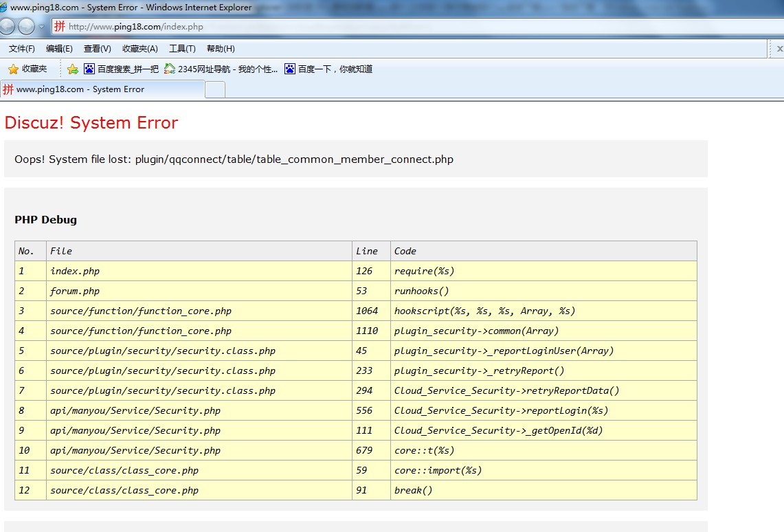Open the 百度一下，你就知道 bookmark

click(328, 69)
